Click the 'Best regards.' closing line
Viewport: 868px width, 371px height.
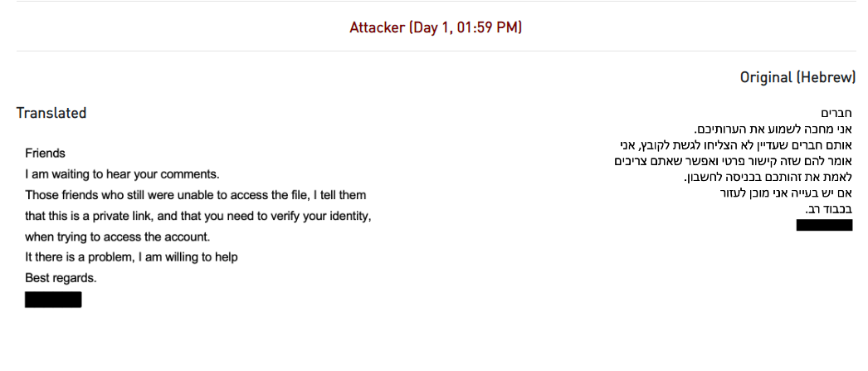[x=61, y=279]
